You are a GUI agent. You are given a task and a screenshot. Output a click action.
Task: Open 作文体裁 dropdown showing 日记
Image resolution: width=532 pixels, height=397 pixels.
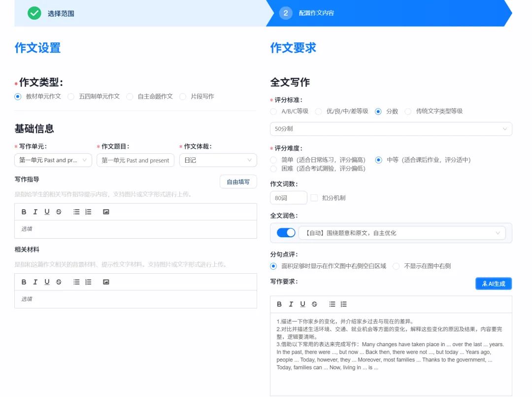coord(218,160)
